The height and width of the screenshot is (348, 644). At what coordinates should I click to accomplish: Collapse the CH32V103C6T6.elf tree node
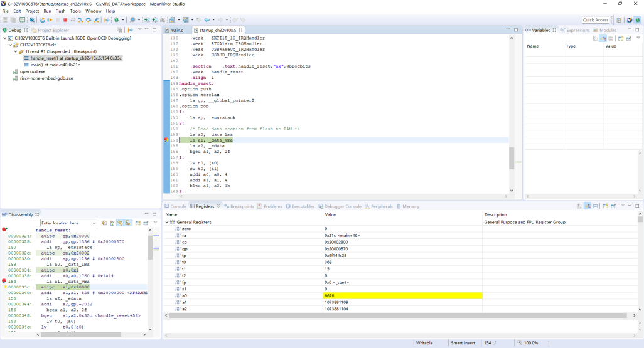click(11, 45)
